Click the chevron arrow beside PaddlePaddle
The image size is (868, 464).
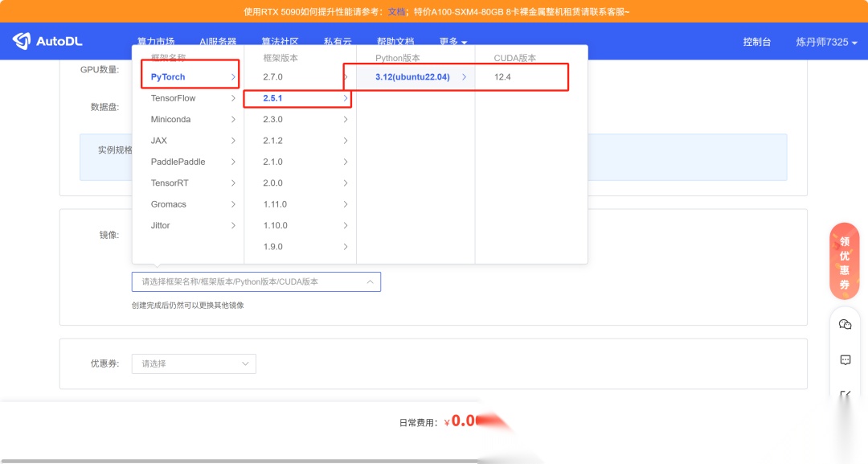pyautogui.click(x=233, y=162)
